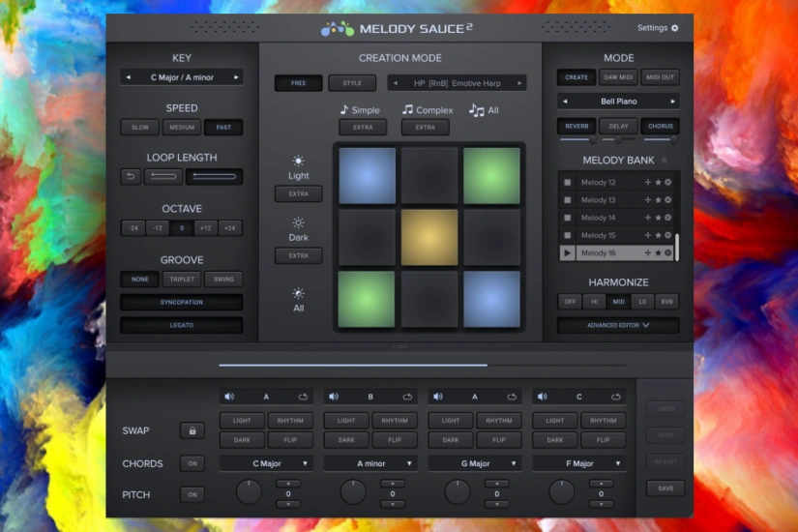This screenshot has height=532, width=798.
Task: Click Extra under Simple
Action: [x=363, y=128]
